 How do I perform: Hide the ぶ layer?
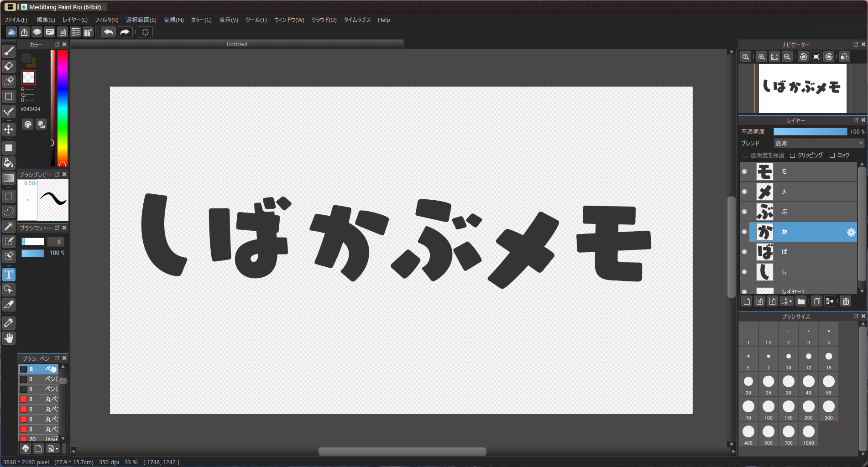click(x=745, y=211)
